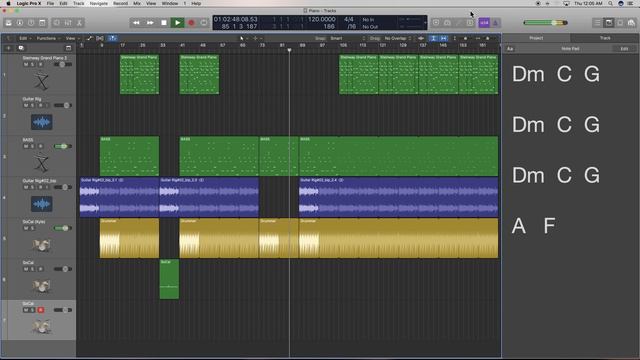Adjust the master output volume slider

pos(545,23)
